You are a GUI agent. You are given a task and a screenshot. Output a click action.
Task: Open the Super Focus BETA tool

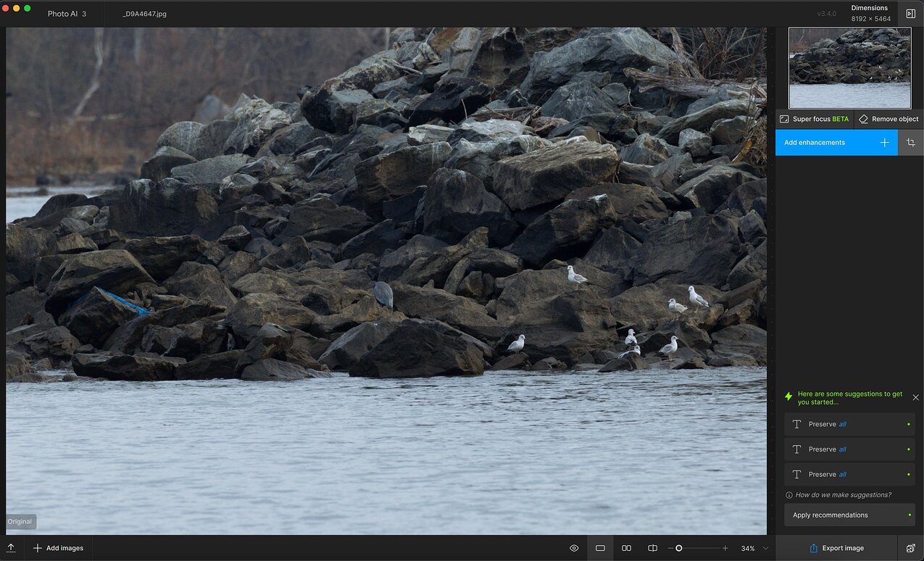814,119
